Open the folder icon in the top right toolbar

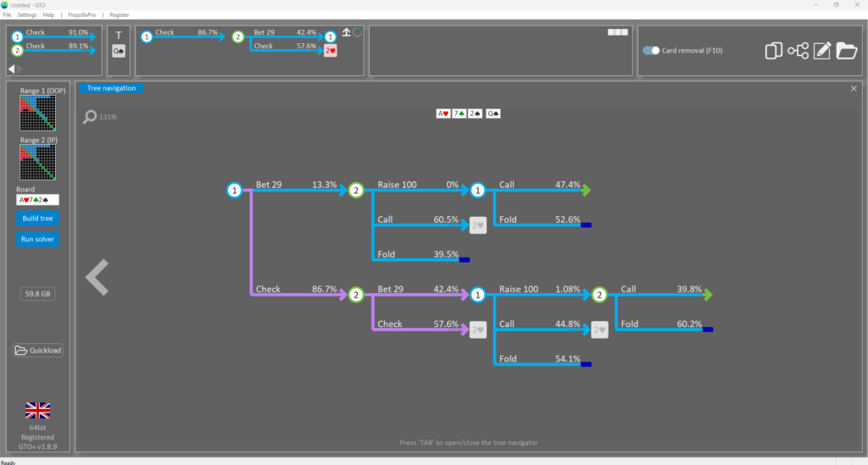click(x=847, y=51)
